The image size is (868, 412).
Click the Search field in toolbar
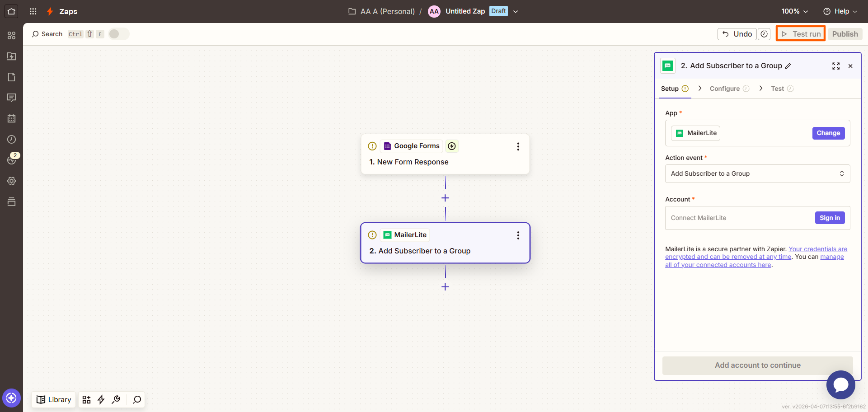point(47,34)
